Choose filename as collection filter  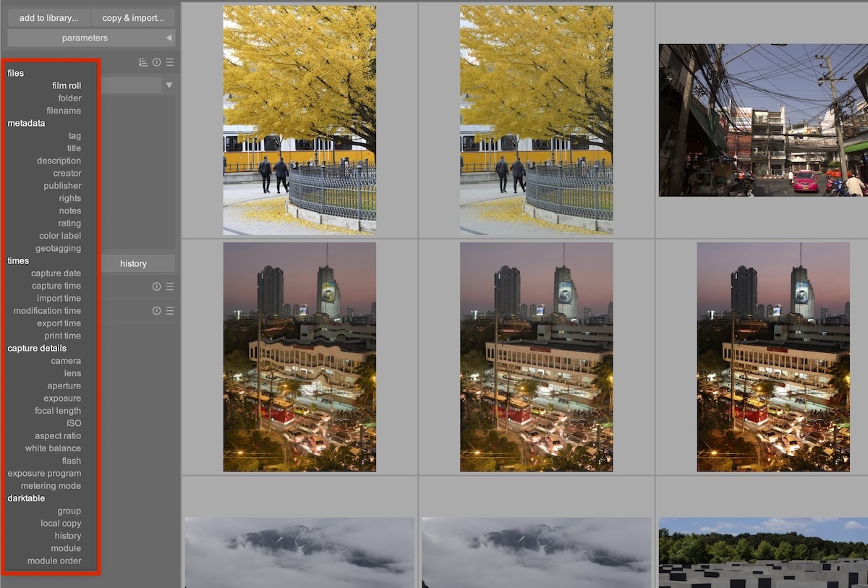point(64,111)
